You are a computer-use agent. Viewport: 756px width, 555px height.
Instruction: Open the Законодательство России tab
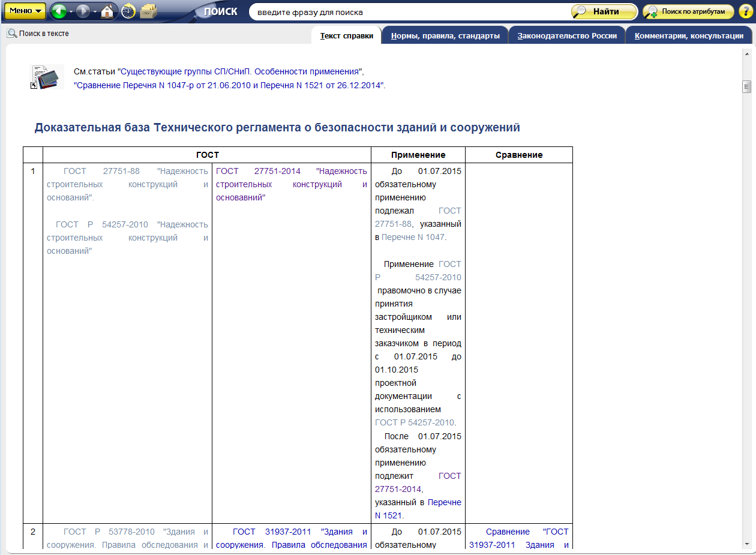click(567, 35)
